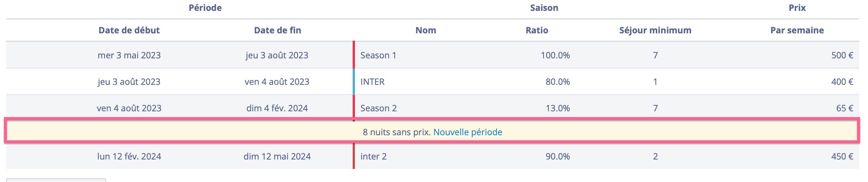Click the Séjour minimum column header

point(655,30)
